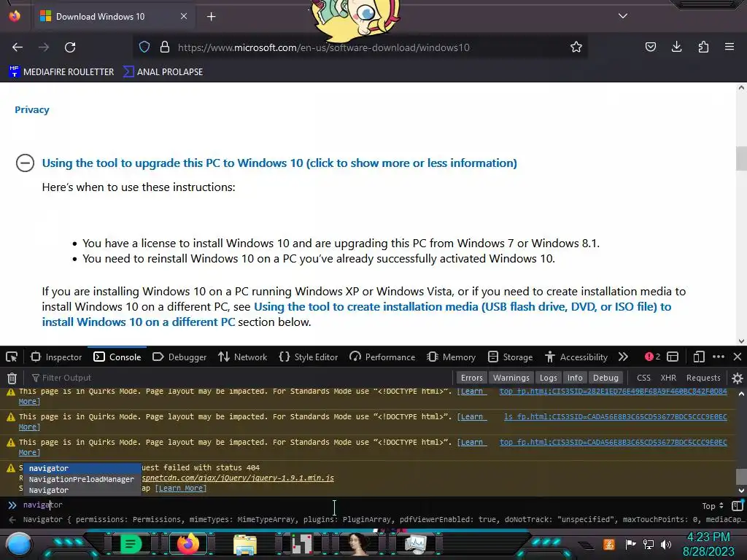Toggle the XHR filter
747x560 pixels.
(x=668, y=378)
